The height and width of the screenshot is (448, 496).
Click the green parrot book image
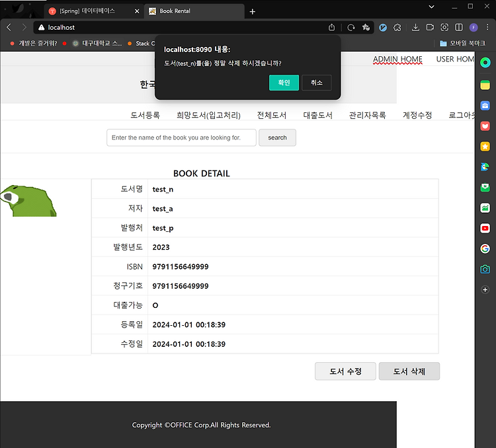tap(28, 201)
